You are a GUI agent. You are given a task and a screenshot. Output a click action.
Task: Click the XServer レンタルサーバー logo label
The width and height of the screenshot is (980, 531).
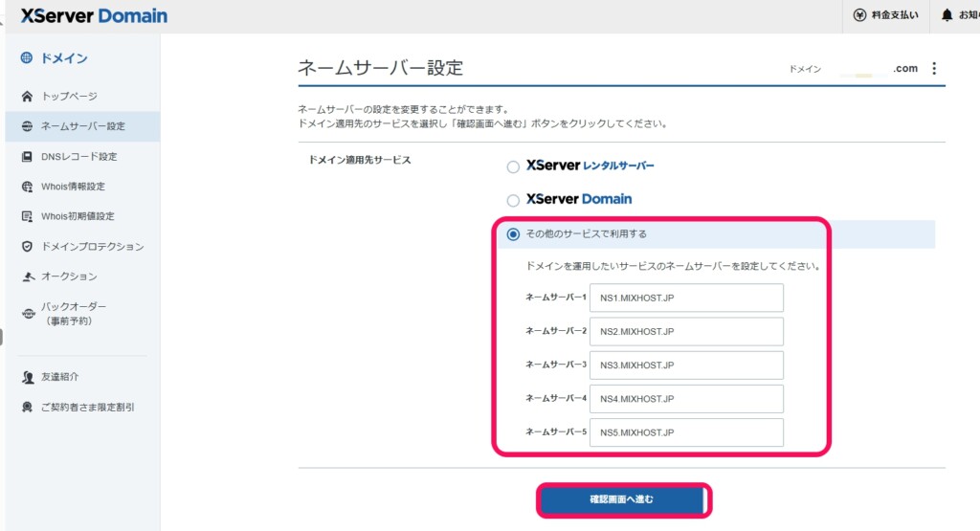[x=590, y=166]
